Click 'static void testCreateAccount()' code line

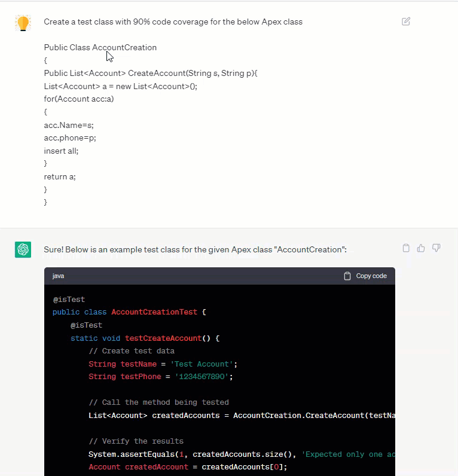(145, 338)
